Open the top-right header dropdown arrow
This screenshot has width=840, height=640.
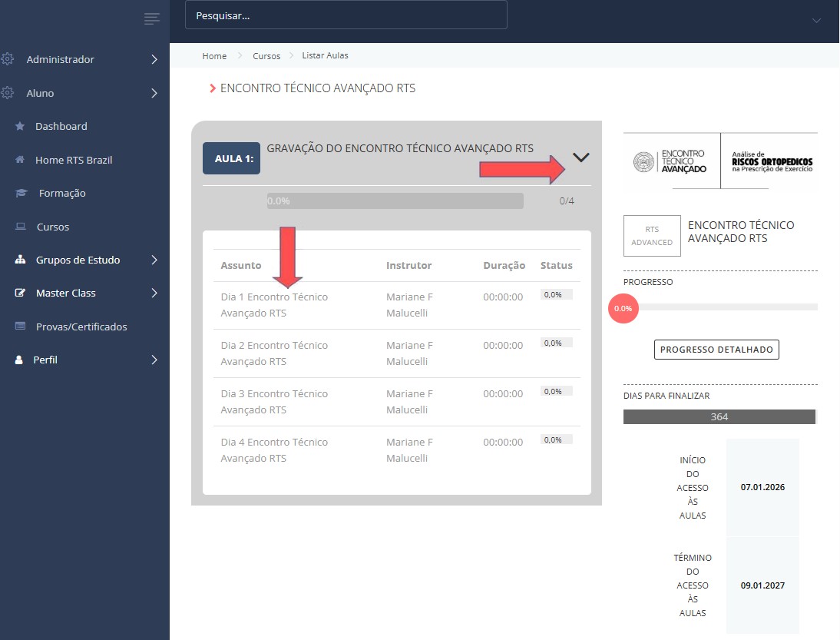pos(816,20)
